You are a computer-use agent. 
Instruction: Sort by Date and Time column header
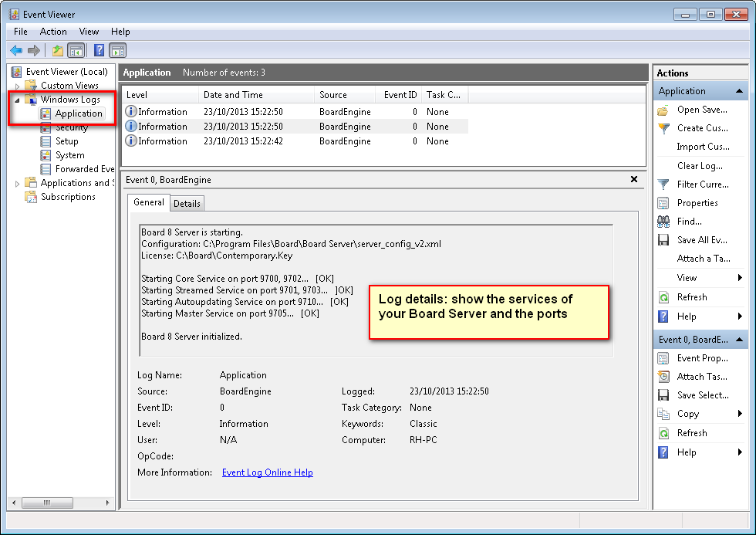pyautogui.click(x=256, y=95)
